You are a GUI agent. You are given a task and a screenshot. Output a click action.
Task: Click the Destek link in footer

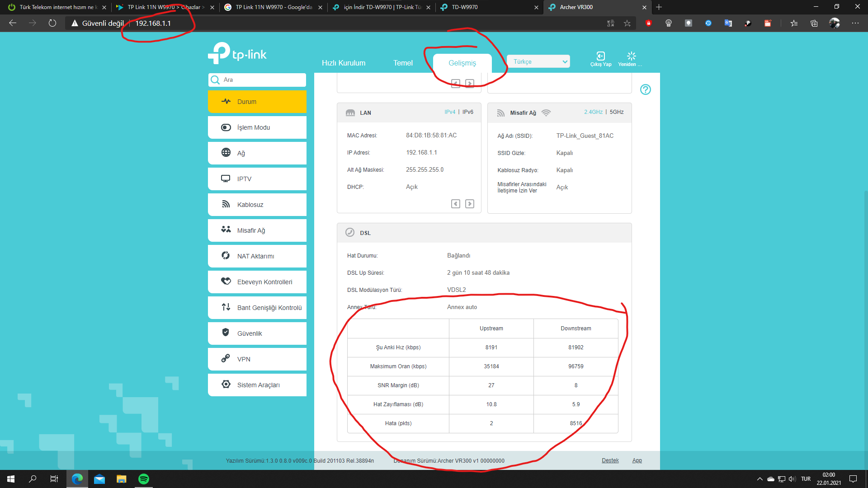click(x=610, y=460)
